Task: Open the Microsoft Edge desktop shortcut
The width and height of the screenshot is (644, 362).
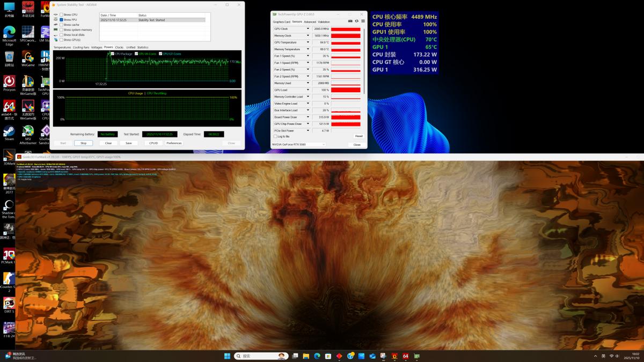Action: [9, 35]
